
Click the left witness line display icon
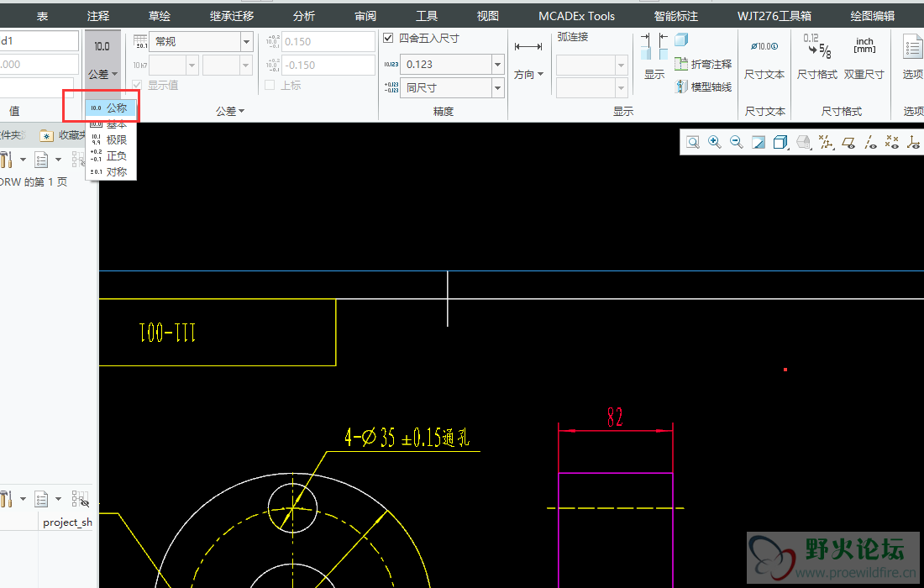coord(646,46)
